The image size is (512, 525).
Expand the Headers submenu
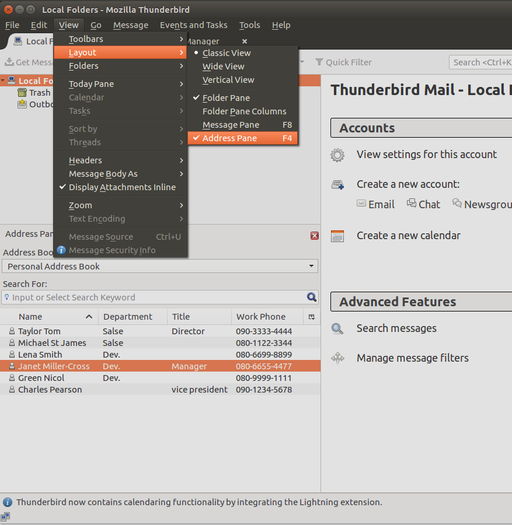[x=120, y=160]
